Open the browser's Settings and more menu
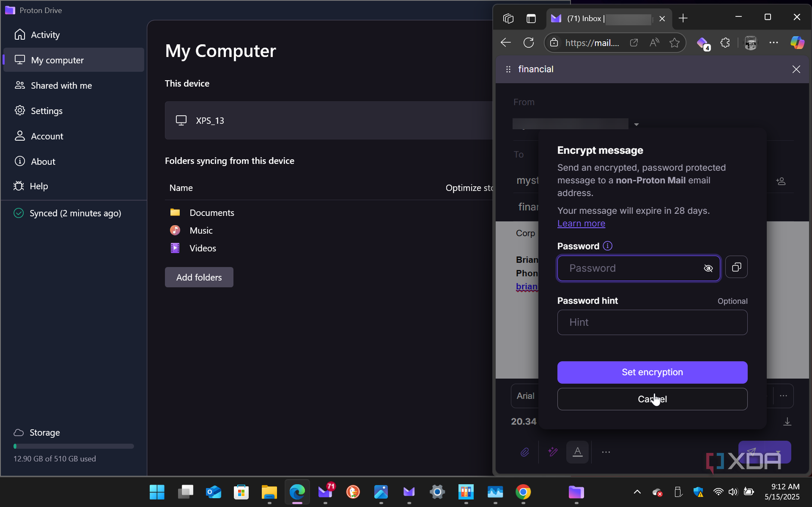This screenshot has height=507, width=812. (774, 43)
